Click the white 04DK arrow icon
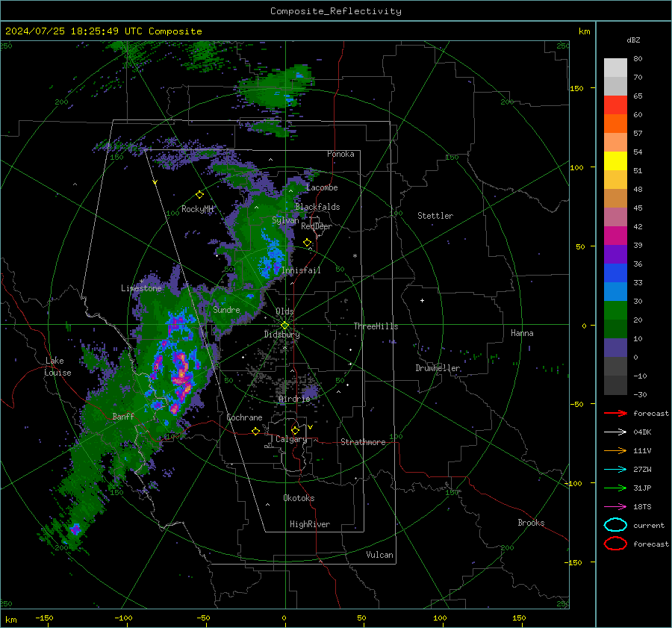The image size is (672, 628). [x=615, y=432]
